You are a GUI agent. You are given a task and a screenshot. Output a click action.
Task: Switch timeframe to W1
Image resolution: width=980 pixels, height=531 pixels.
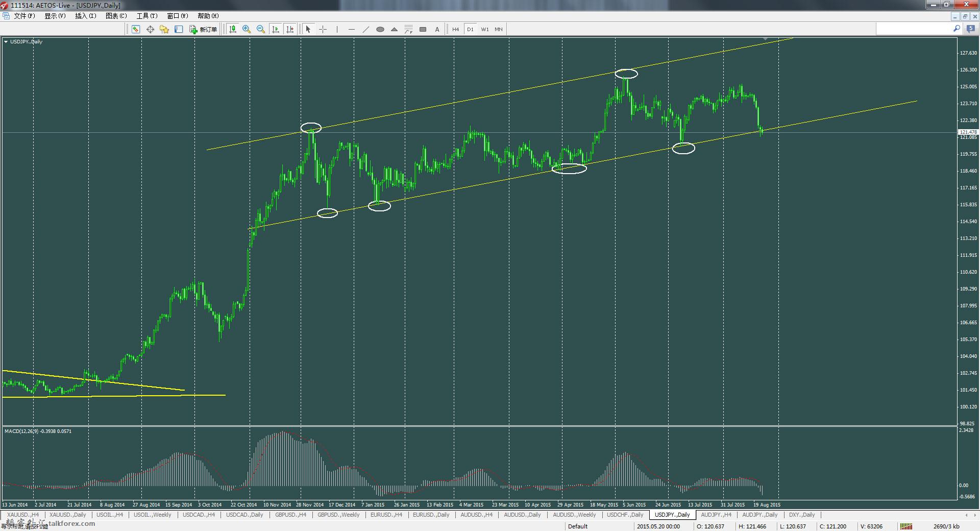pyautogui.click(x=484, y=29)
